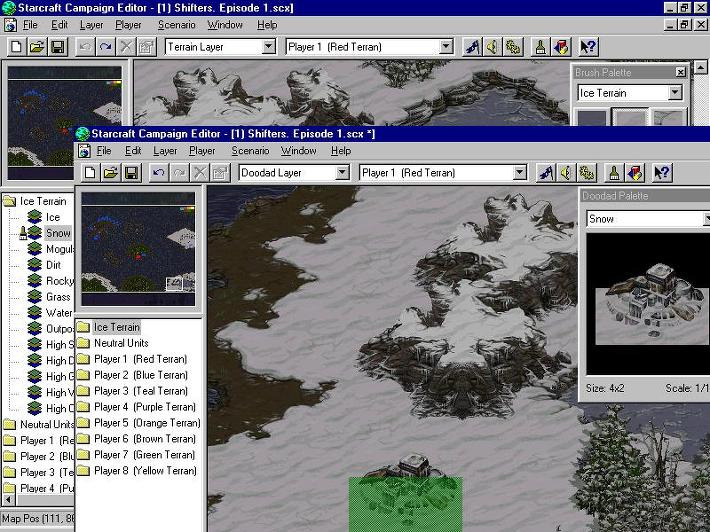Select Player 6 (Brown Terran) in front tree
The height and width of the screenshot is (532, 710).
pyautogui.click(x=145, y=439)
